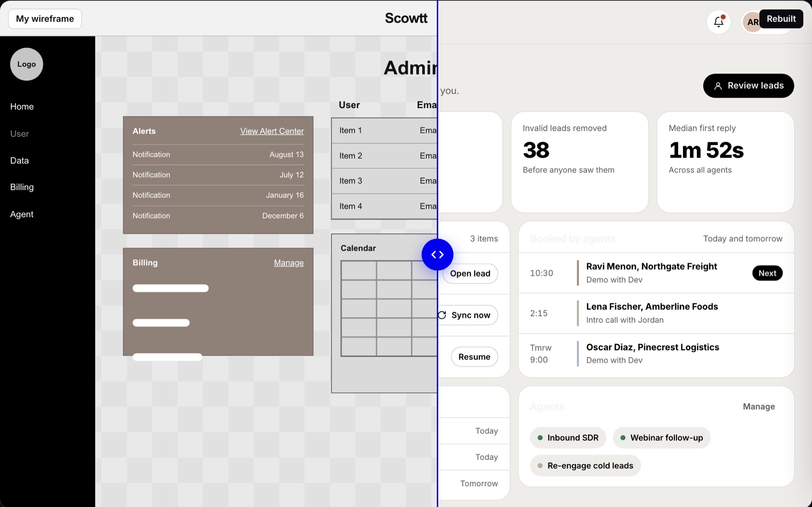
Task: Open Home in the wireframe sidebar
Action: pos(22,106)
